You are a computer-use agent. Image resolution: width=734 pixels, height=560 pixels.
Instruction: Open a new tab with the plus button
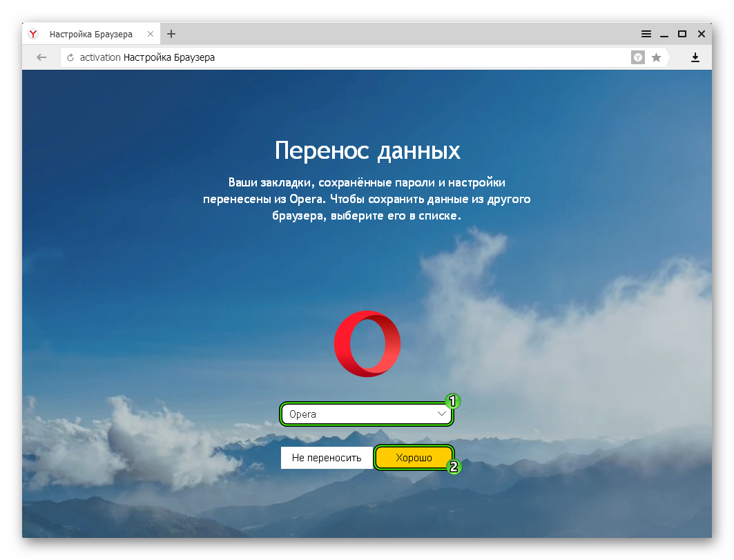click(x=171, y=34)
